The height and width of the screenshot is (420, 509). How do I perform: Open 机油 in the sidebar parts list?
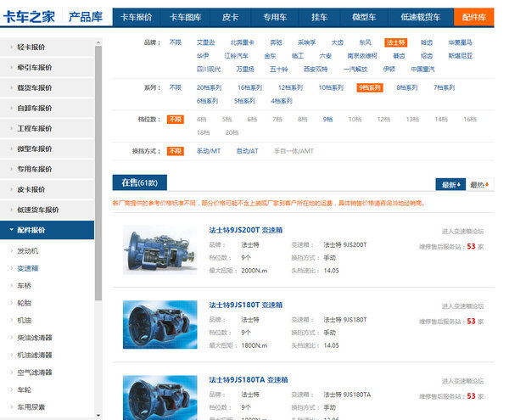pyautogui.click(x=25, y=321)
